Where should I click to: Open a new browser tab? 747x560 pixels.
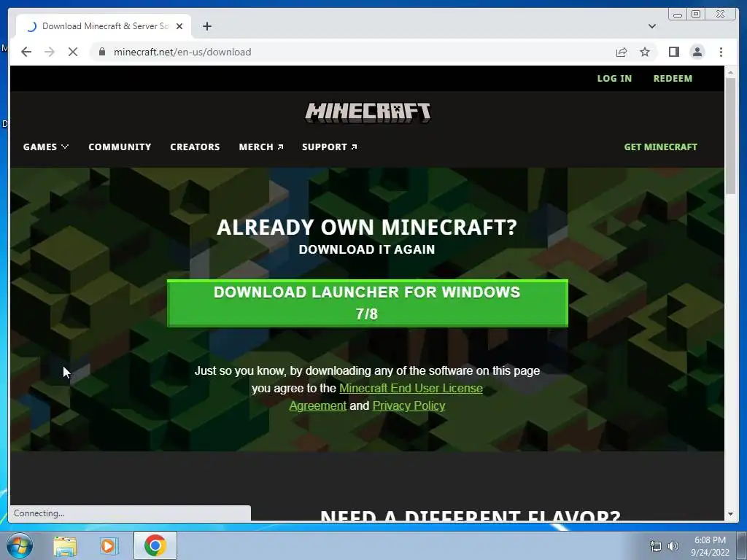206,26
